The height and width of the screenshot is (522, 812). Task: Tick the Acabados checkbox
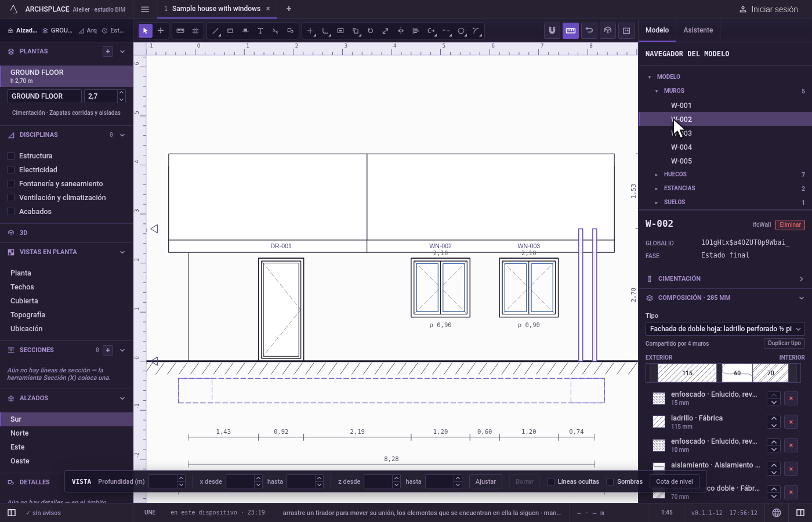[10, 212]
